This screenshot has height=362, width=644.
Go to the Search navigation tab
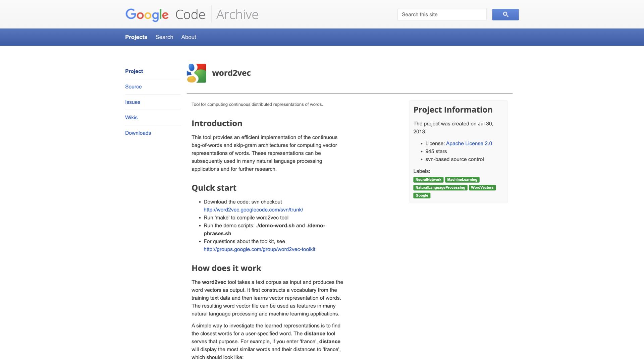click(164, 37)
